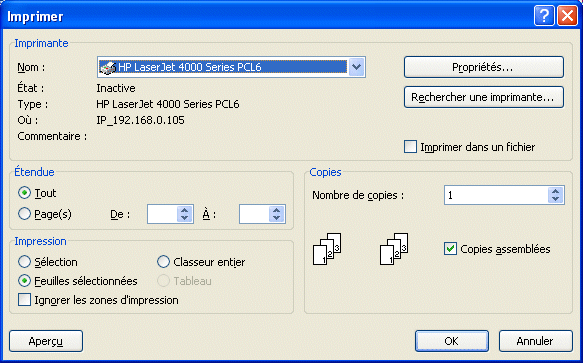Click the Imprimer title bar text
Viewport: 583px width, 363px height.
tap(35, 17)
